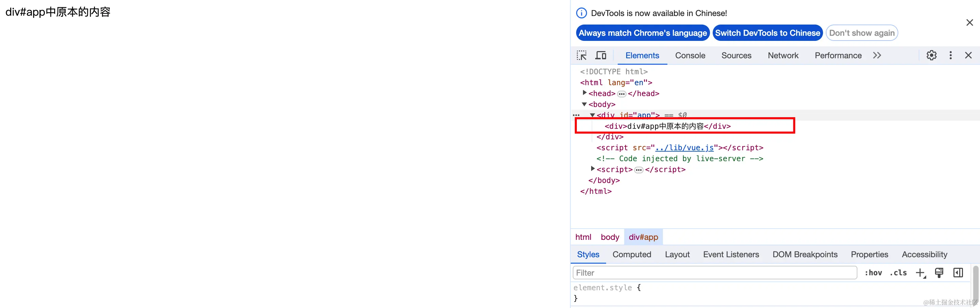Click the ellipsis badge inside script tag

click(x=639, y=170)
